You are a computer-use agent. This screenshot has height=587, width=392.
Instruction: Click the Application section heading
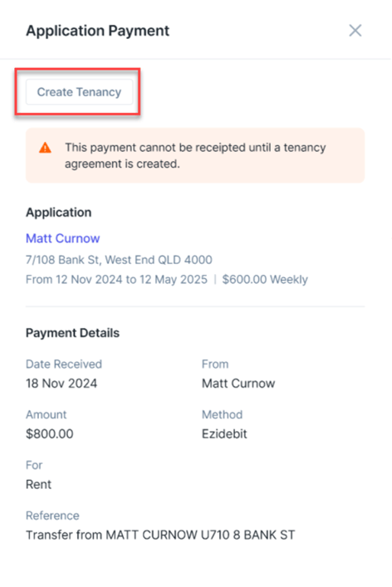tap(58, 213)
